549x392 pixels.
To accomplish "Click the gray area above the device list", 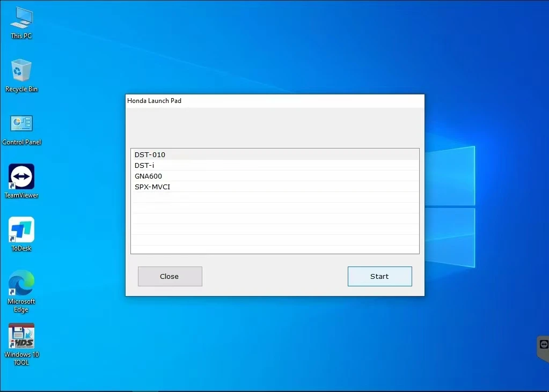I will point(275,129).
